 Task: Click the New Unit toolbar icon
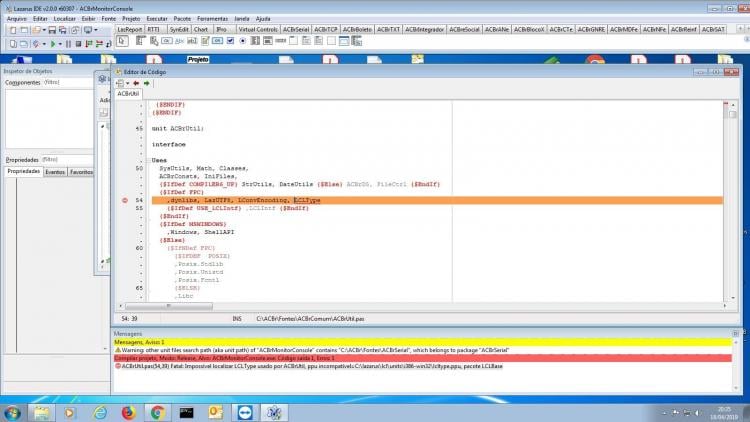(13, 30)
